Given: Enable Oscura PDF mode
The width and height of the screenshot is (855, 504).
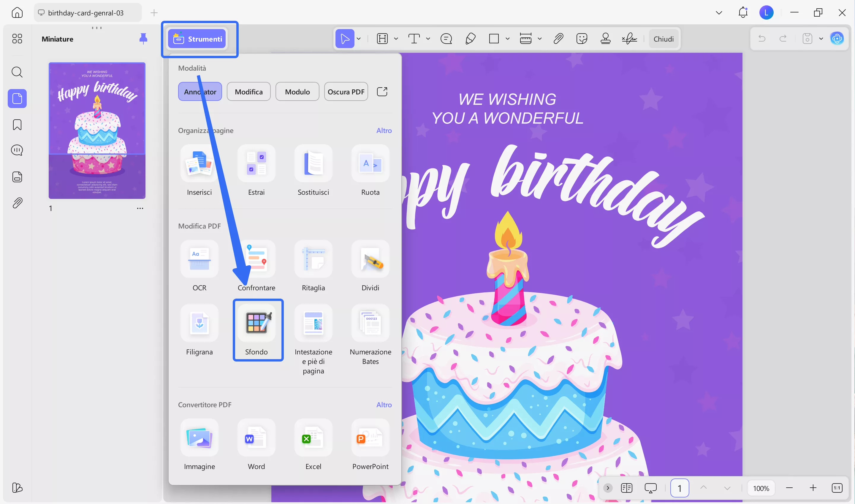Looking at the screenshot, I should [346, 91].
